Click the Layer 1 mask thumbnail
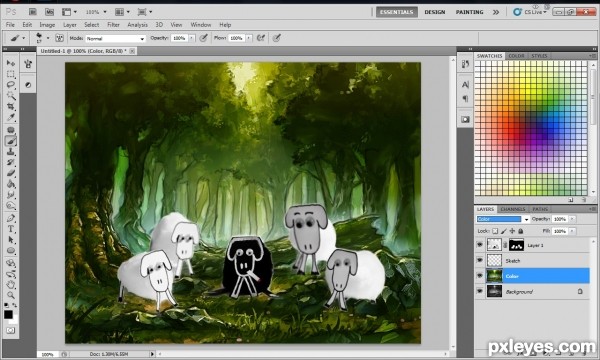The width and height of the screenshot is (600, 360). point(517,245)
